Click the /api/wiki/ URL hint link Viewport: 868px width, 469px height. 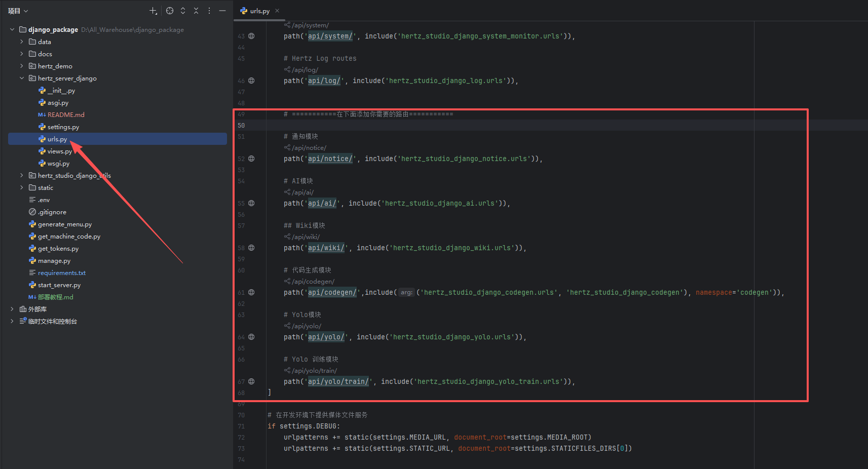306,237
